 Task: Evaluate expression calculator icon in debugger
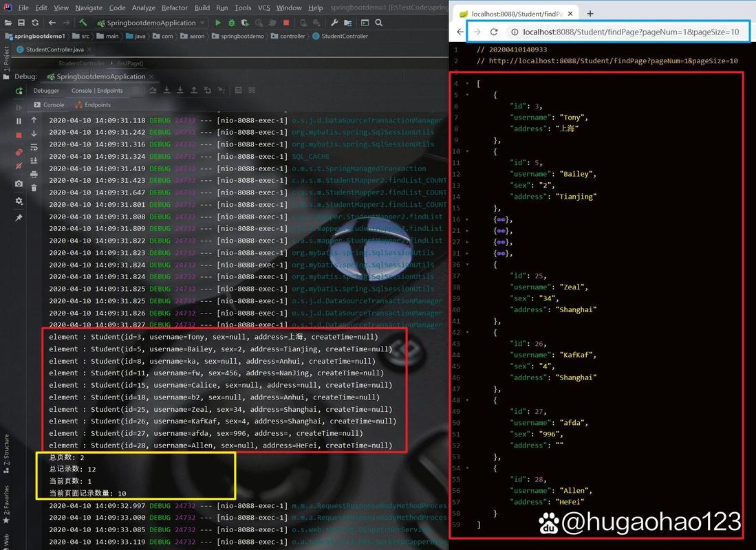pos(238,90)
